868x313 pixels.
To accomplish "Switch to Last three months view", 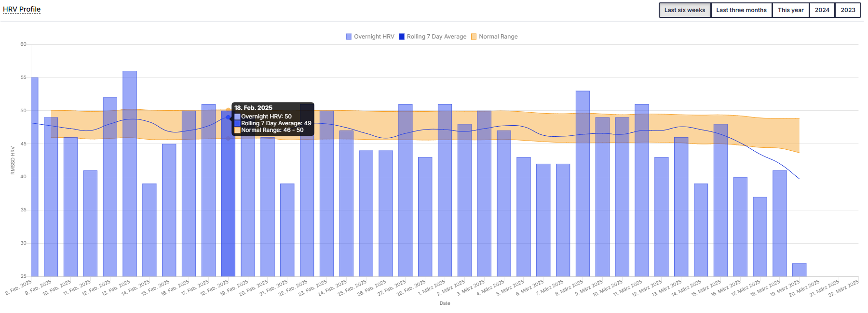I will coord(741,10).
